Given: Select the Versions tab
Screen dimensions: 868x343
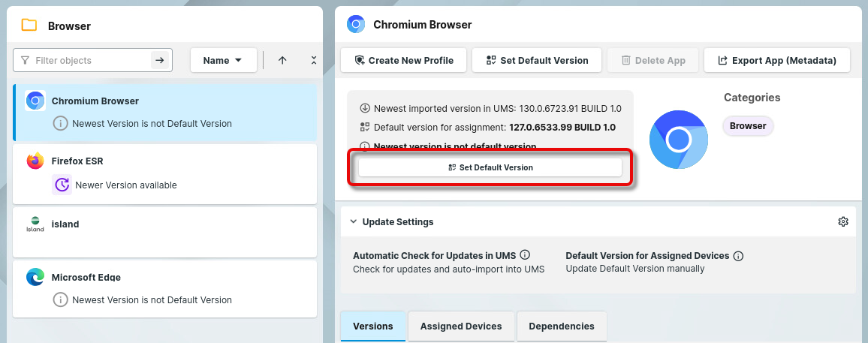Looking at the screenshot, I should coord(373,326).
